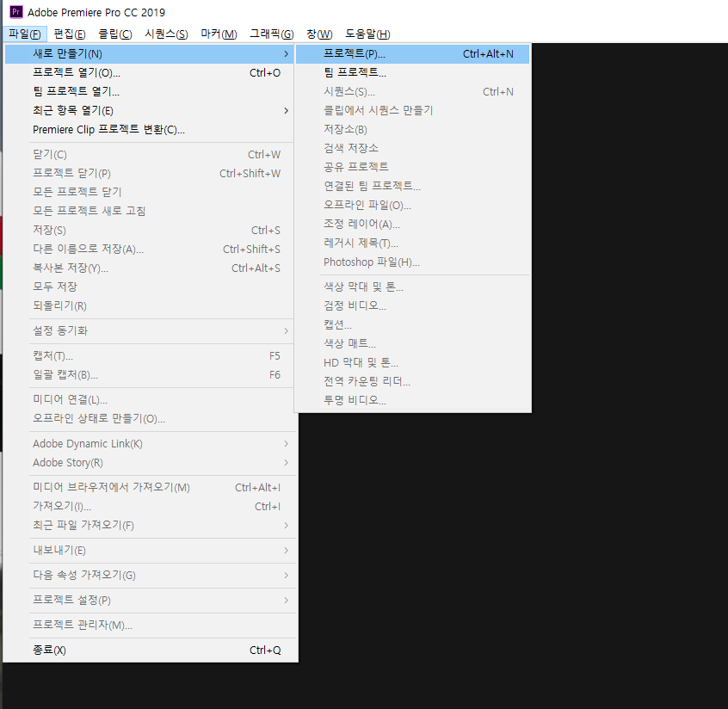Choose Premiere Clip 프로젝트 변환(C)...
This screenshot has width=728, height=709.
tap(149, 130)
